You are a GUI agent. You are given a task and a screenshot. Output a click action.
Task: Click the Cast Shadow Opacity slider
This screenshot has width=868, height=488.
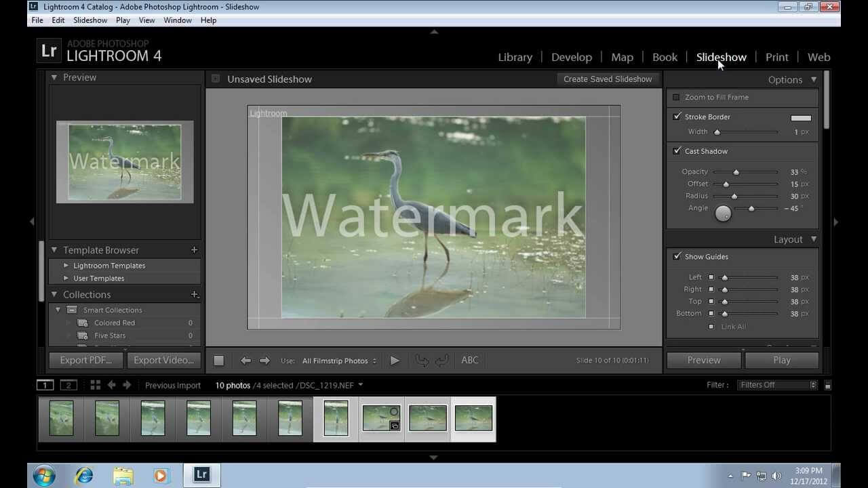tap(745, 172)
